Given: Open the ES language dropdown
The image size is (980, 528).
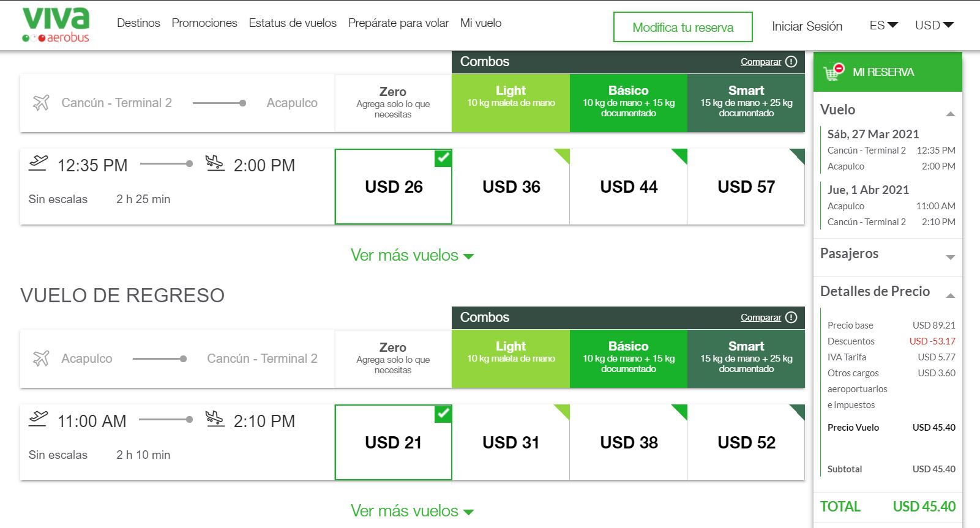Looking at the screenshot, I should [883, 26].
